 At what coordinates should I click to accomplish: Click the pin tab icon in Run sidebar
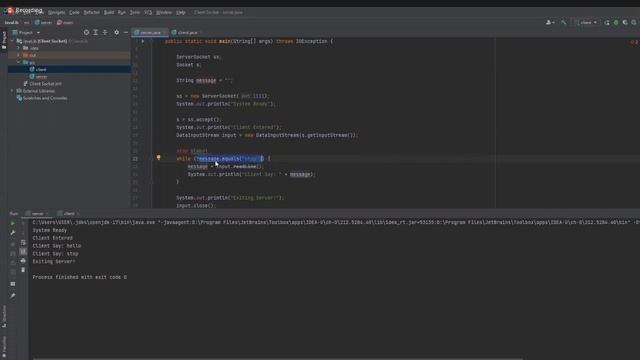click(13, 296)
